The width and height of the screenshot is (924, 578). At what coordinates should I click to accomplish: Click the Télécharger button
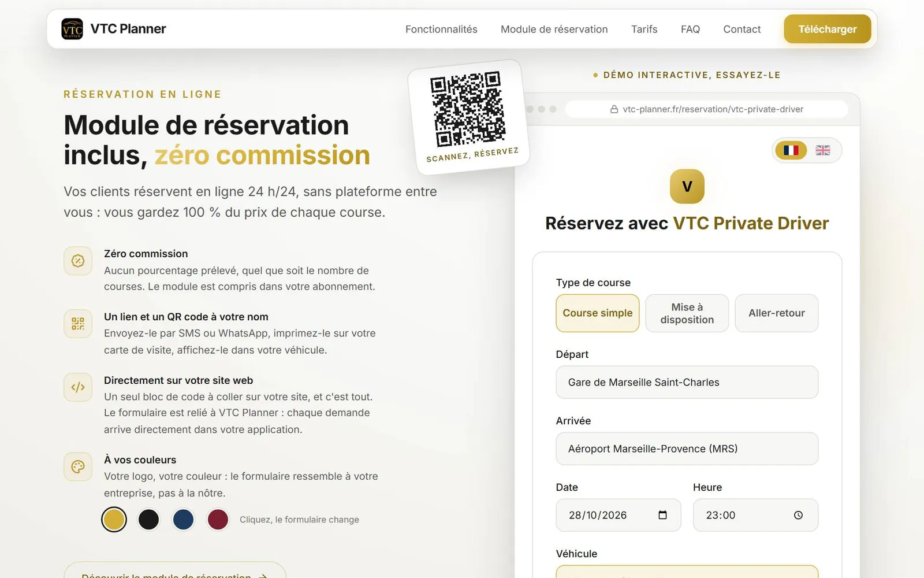(828, 29)
